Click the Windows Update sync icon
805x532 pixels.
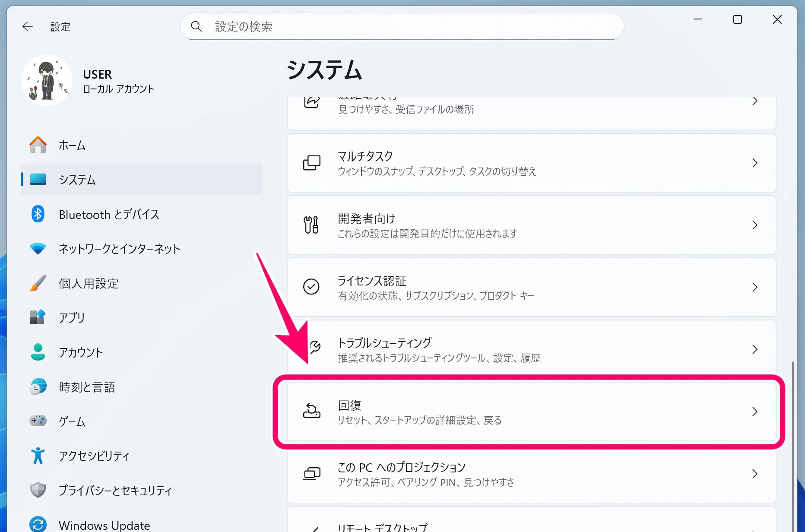tap(38, 524)
